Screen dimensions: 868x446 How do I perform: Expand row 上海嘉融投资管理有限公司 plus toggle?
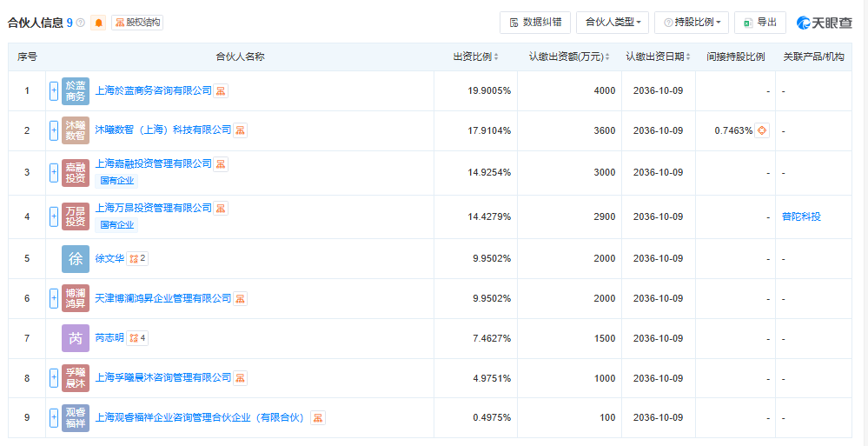click(54, 172)
